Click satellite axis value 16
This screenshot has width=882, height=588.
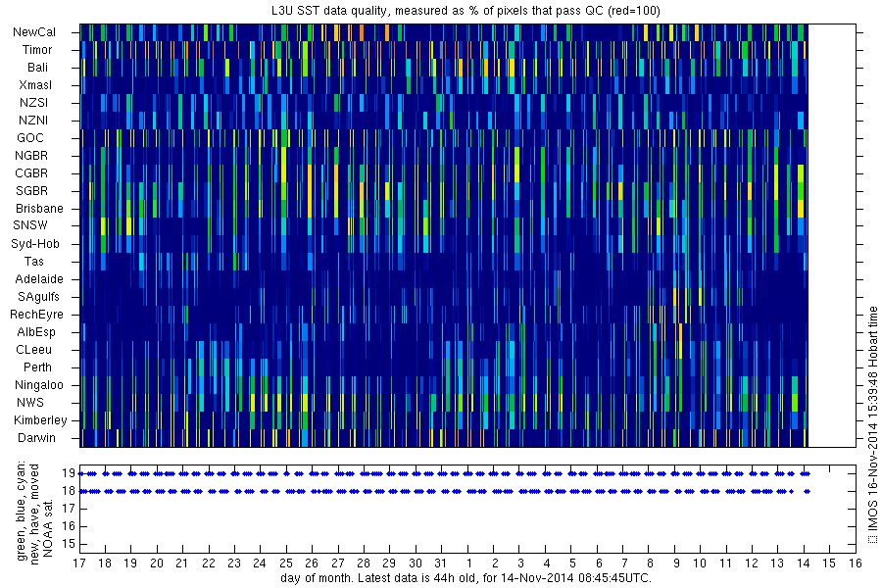tap(69, 526)
